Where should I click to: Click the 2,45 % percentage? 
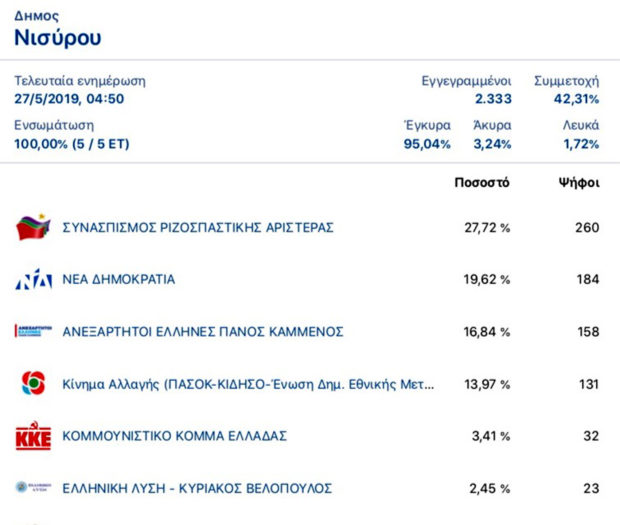click(490, 489)
